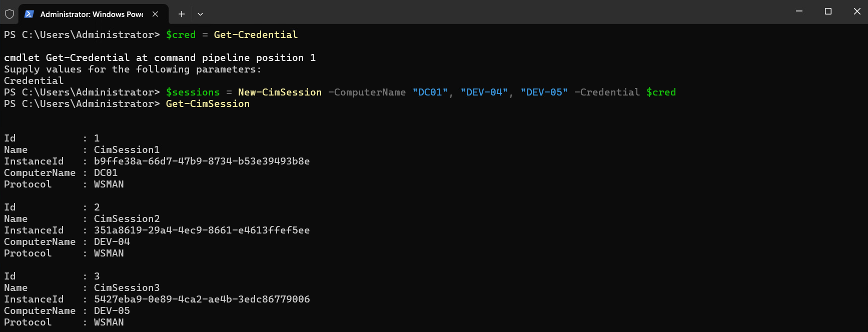Click the $sessions variable in the command
868x332 pixels.
pos(193,92)
